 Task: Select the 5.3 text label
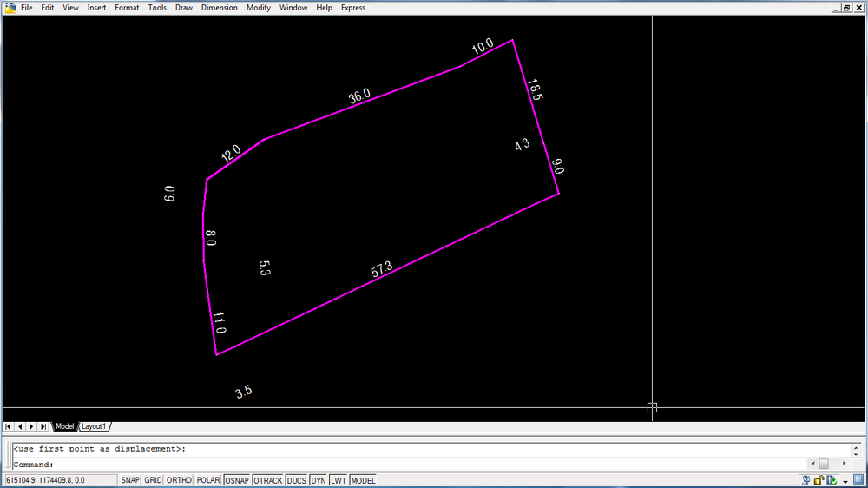264,268
